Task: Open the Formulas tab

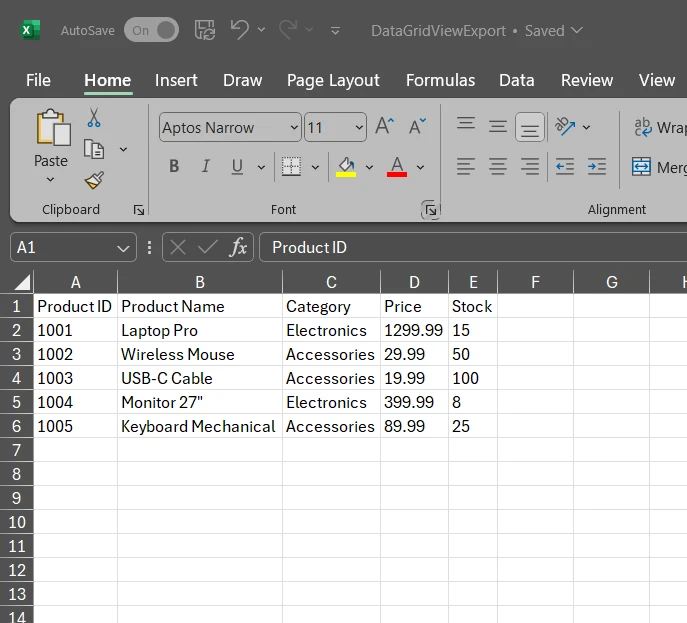Action: tap(440, 80)
